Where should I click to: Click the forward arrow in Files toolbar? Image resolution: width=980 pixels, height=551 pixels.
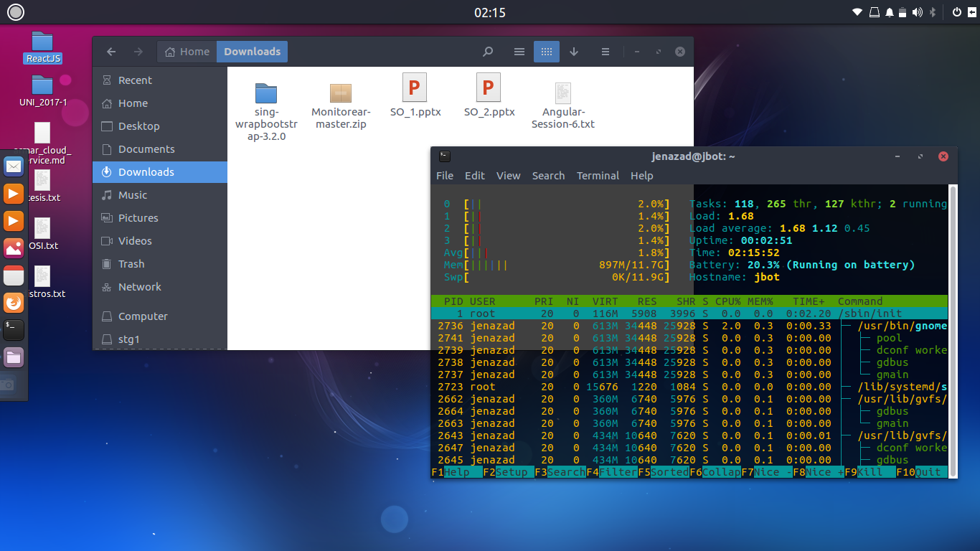tap(138, 52)
